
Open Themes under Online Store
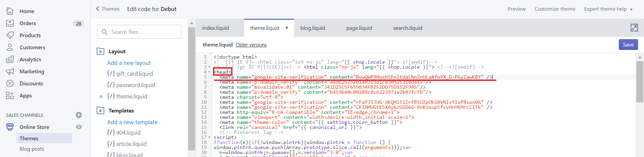[44, 138]
